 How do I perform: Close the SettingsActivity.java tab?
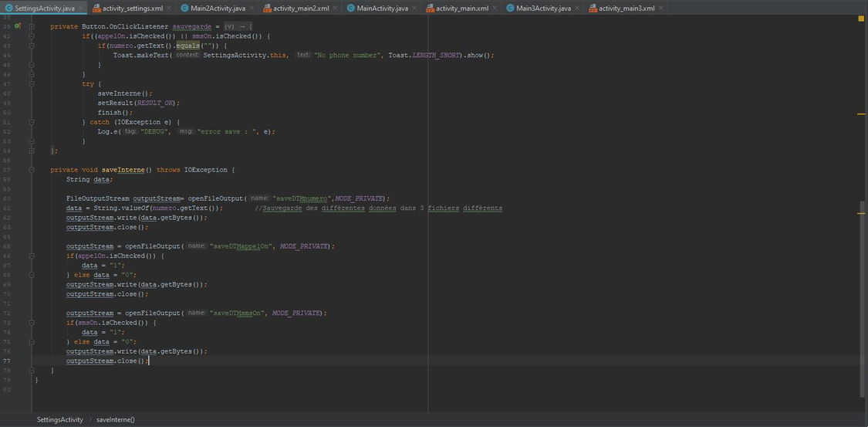(81, 8)
